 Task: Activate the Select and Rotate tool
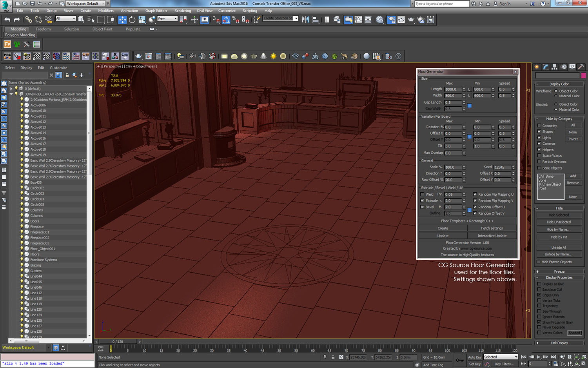point(132,20)
